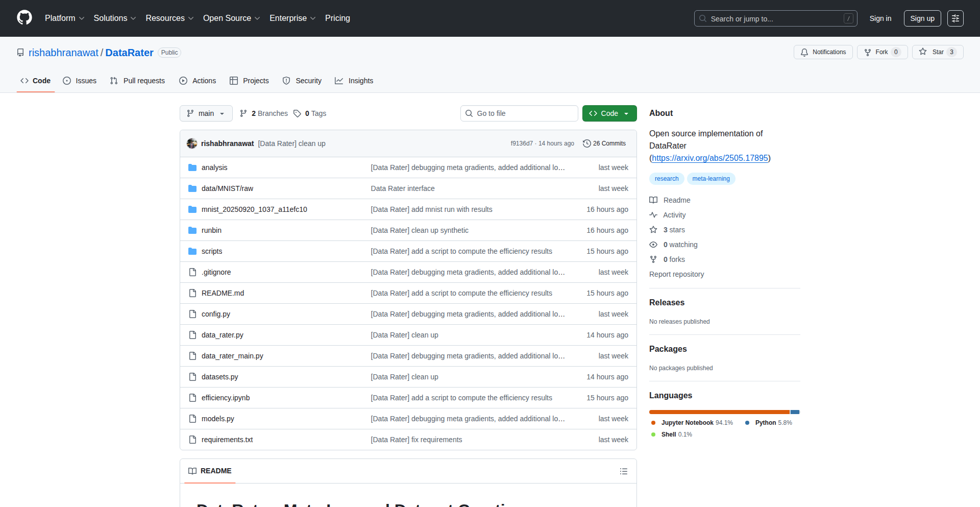Open the green Code dropdown button
This screenshot has width=980, height=507.
tap(609, 113)
